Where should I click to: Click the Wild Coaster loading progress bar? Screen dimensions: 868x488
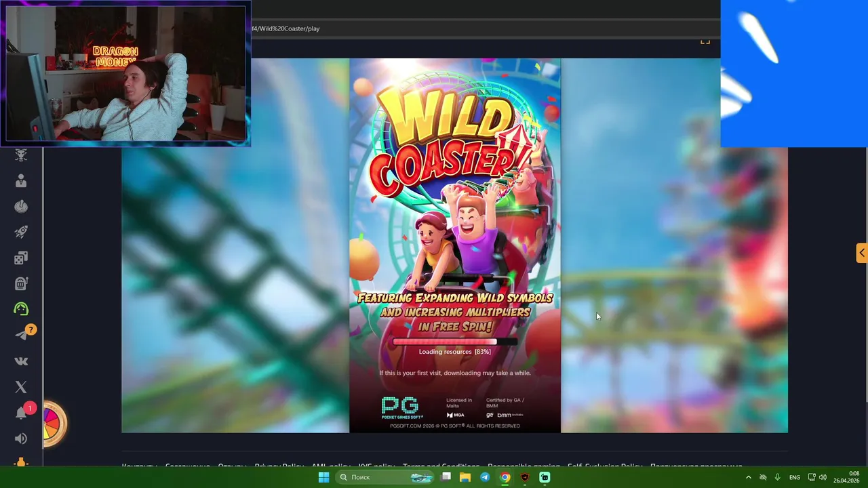click(454, 342)
